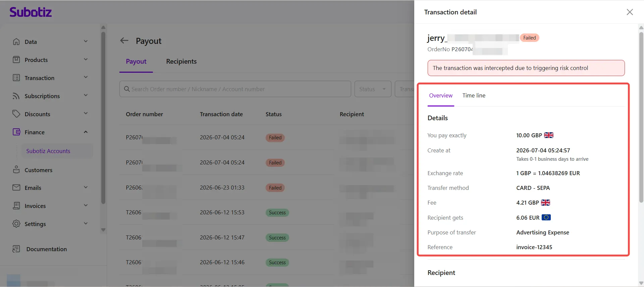644x287 pixels.
Task: Click the Emails envelope icon
Action: pyautogui.click(x=16, y=188)
